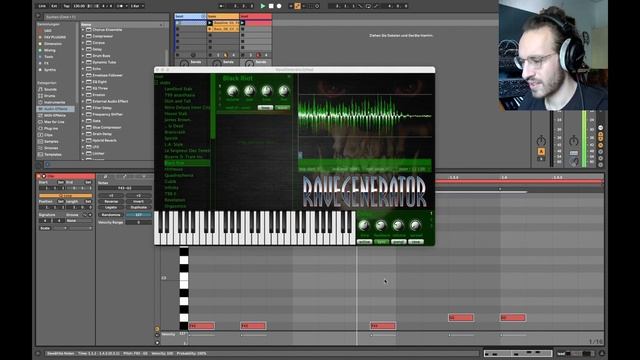Expand the Dynamic Tube folder
The width and height of the screenshot is (640, 360).
coord(83,62)
